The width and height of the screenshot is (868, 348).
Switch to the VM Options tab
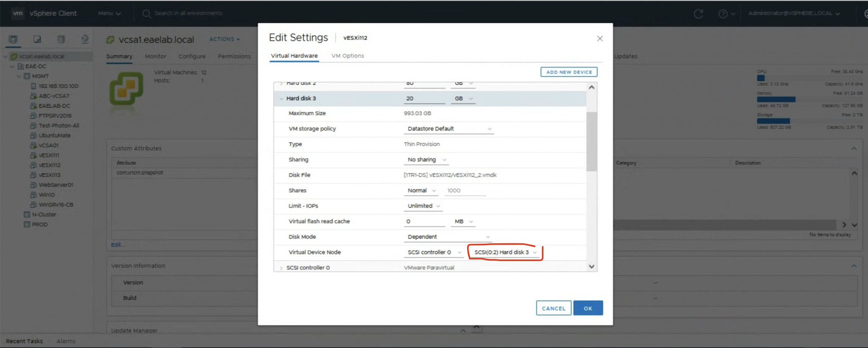coord(348,56)
